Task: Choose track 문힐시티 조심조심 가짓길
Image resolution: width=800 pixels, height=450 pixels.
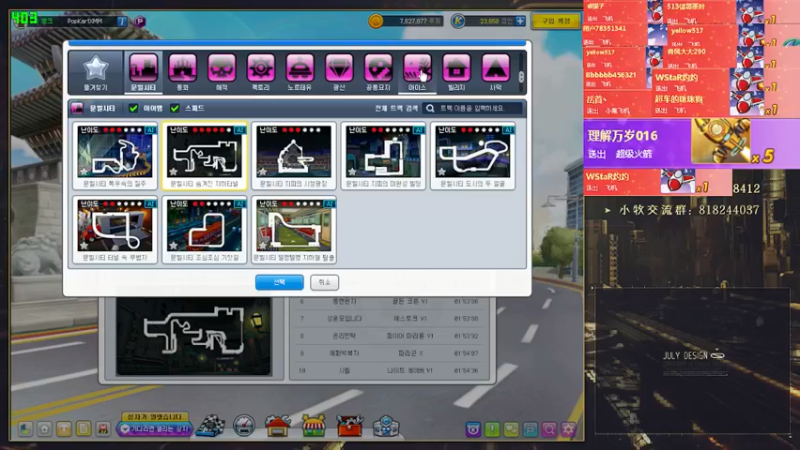Action: [x=204, y=230]
